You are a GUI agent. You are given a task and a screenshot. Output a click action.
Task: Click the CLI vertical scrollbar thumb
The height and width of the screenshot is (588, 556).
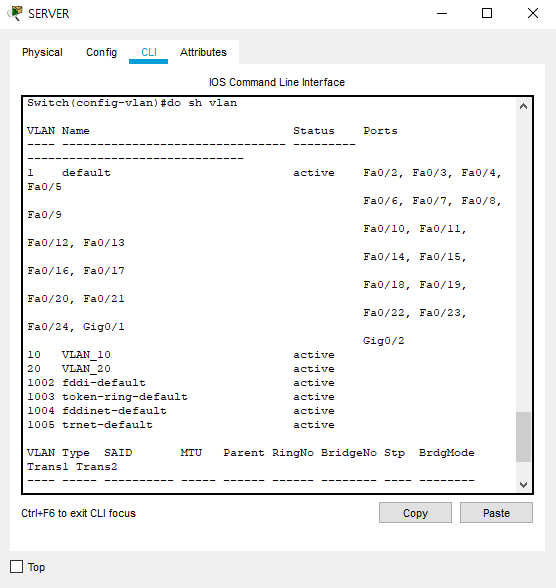click(523, 437)
